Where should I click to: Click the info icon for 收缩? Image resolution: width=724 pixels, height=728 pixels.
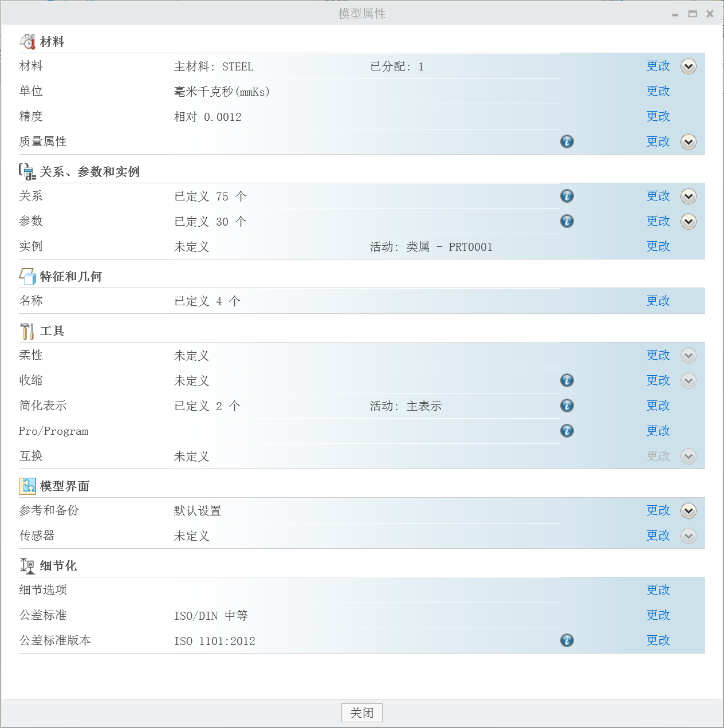point(566,380)
